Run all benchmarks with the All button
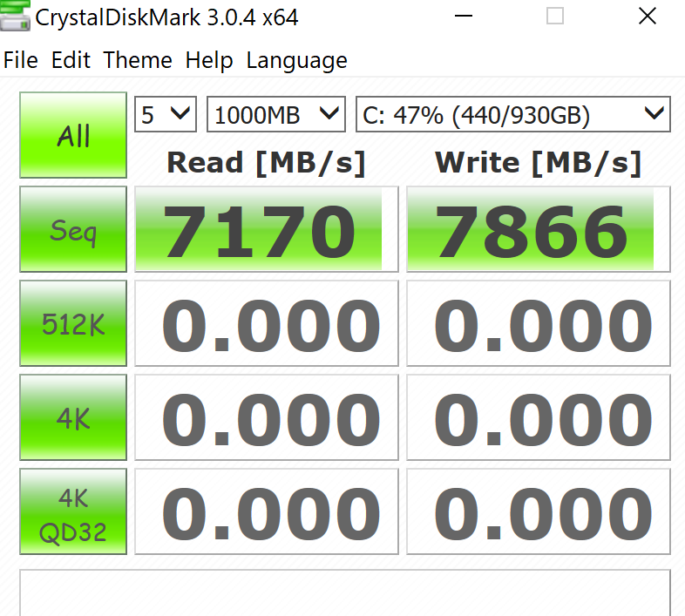Screen dimensions: 685x616 (73, 136)
